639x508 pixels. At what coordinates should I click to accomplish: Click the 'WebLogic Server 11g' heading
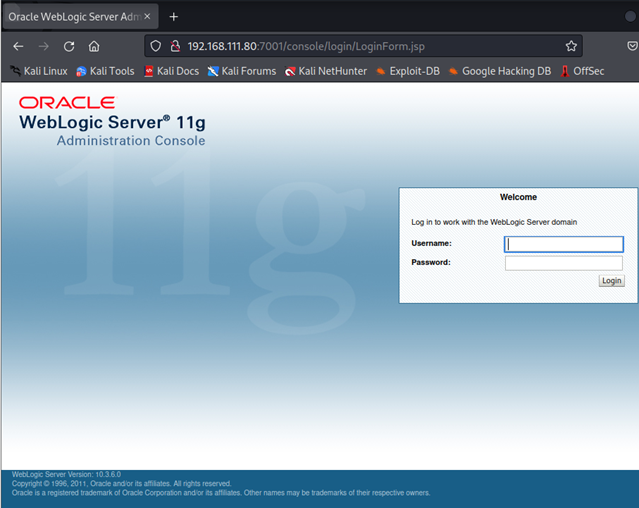pos(112,123)
